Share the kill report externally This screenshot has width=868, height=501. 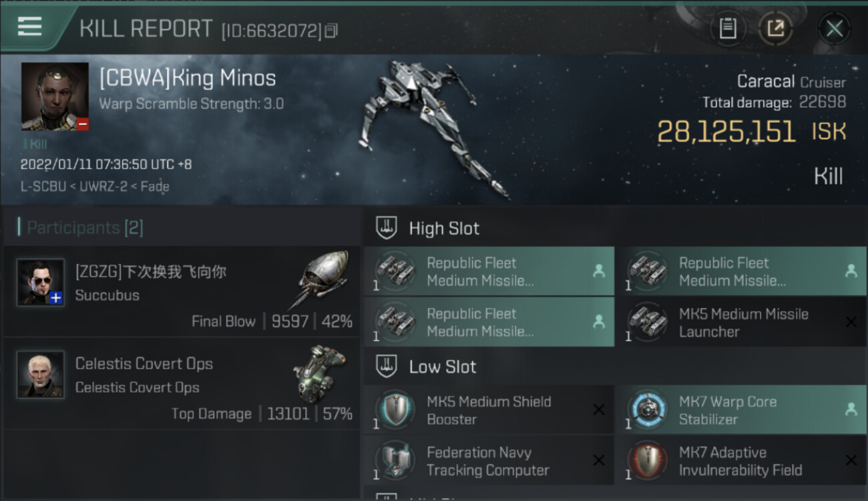click(x=775, y=29)
